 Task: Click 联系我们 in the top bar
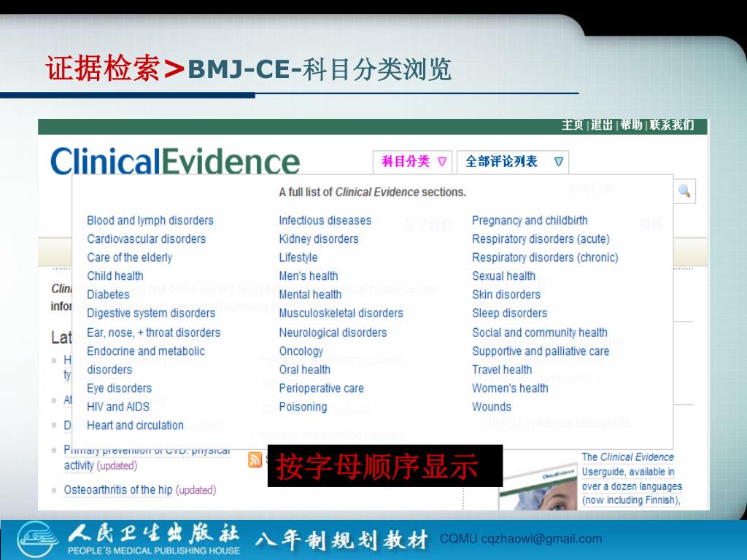(x=672, y=125)
